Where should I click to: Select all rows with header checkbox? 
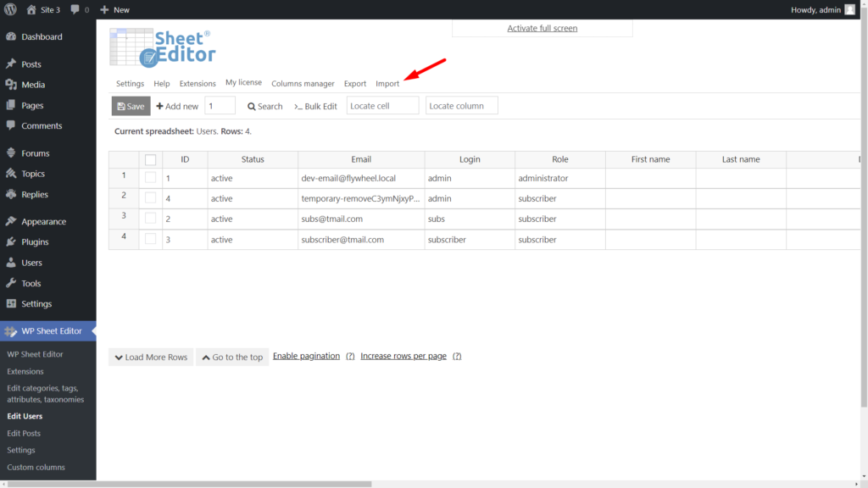coord(150,160)
